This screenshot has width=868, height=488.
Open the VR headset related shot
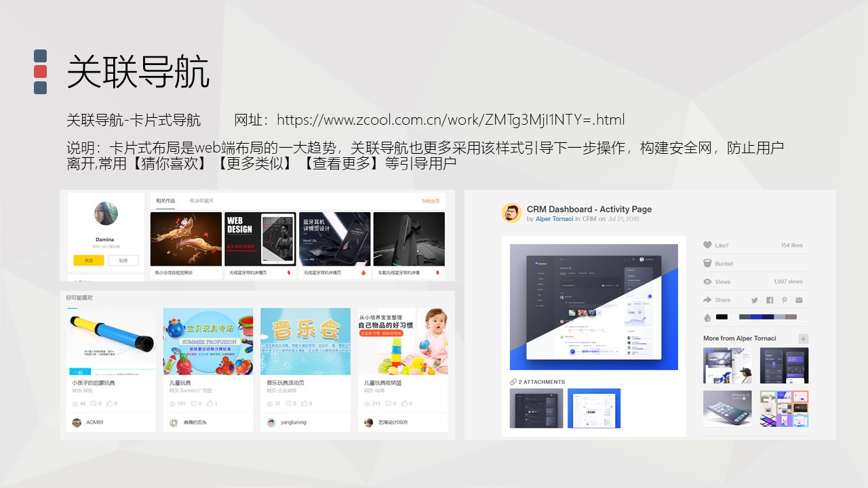coord(727,365)
